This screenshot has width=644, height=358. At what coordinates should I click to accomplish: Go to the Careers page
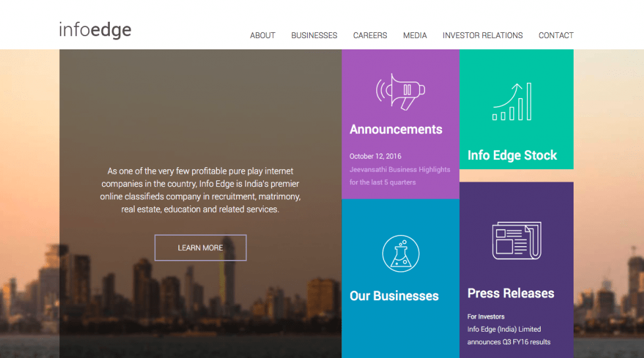click(370, 36)
